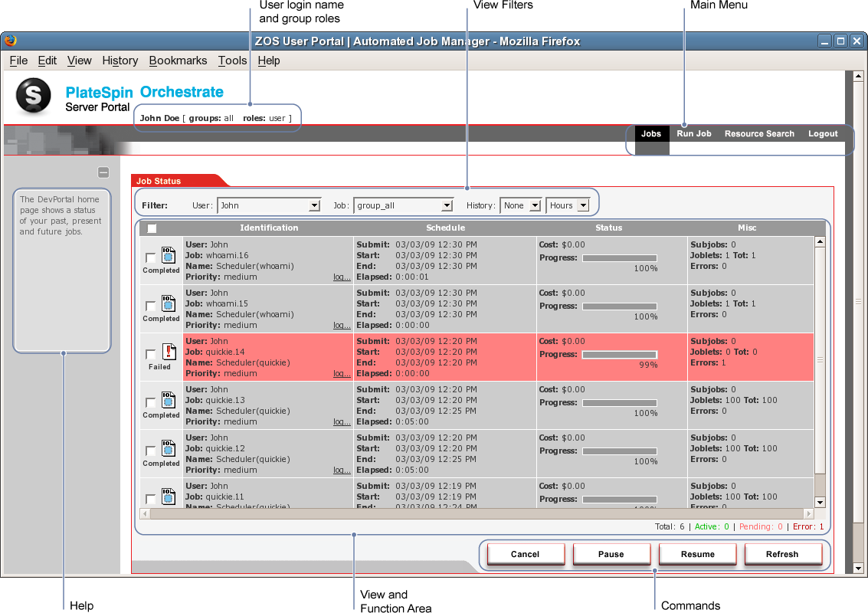Tick the checkbox for job quickie.12

[x=150, y=450]
